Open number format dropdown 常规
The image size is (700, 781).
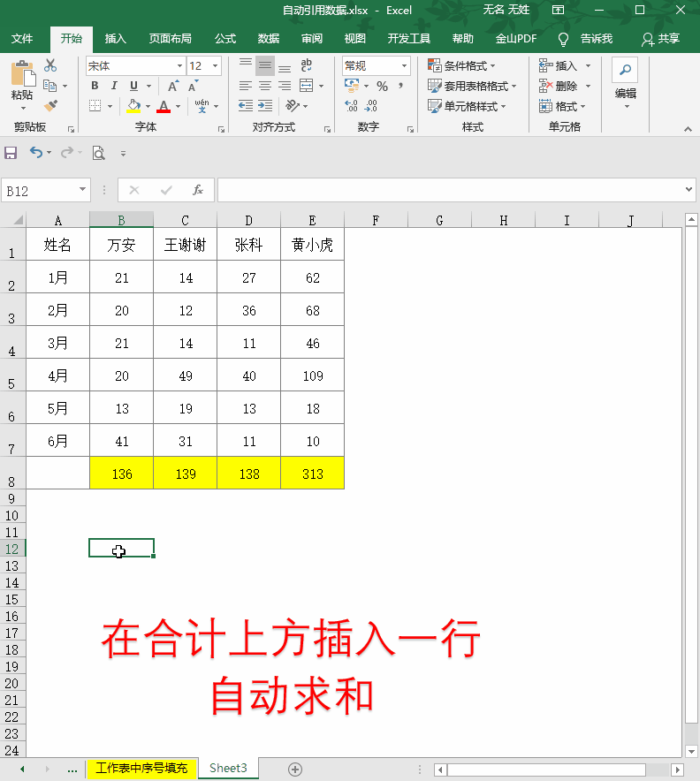(404, 65)
